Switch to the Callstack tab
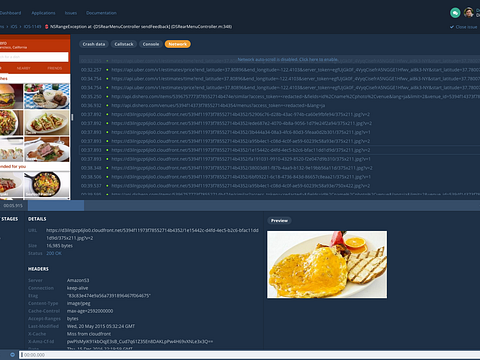Image resolution: width=480 pixels, height=360 pixels. [124, 44]
